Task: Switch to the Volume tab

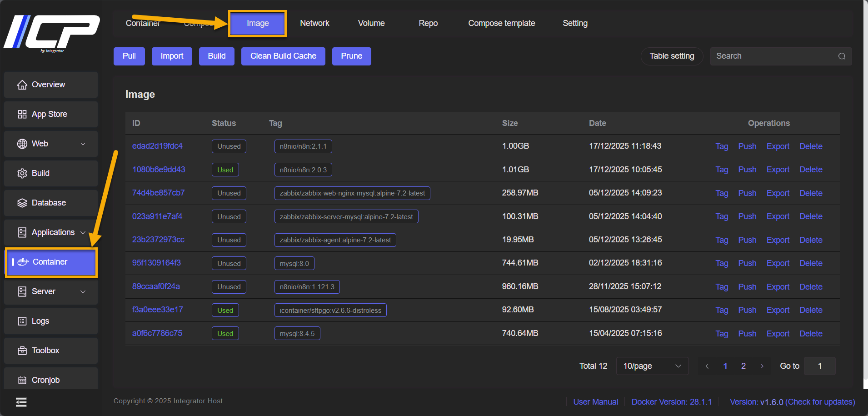Action: click(x=371, y=23)
